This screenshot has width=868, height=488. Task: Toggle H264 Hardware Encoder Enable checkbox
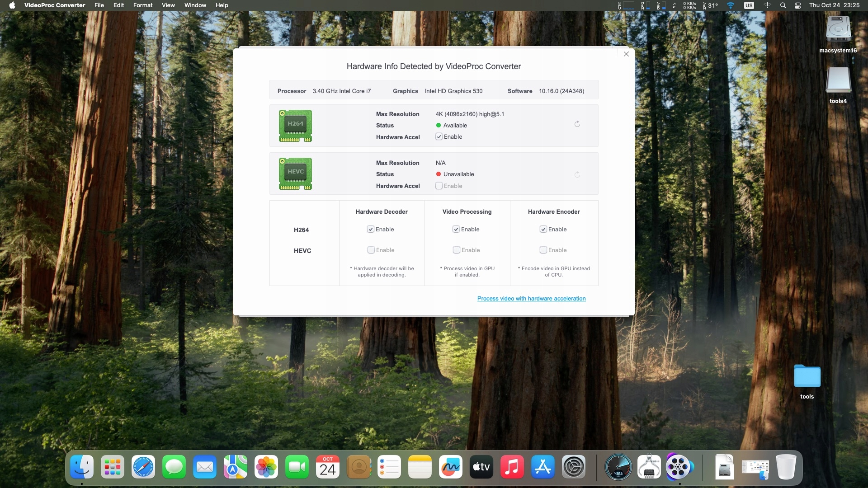(543, 229)
